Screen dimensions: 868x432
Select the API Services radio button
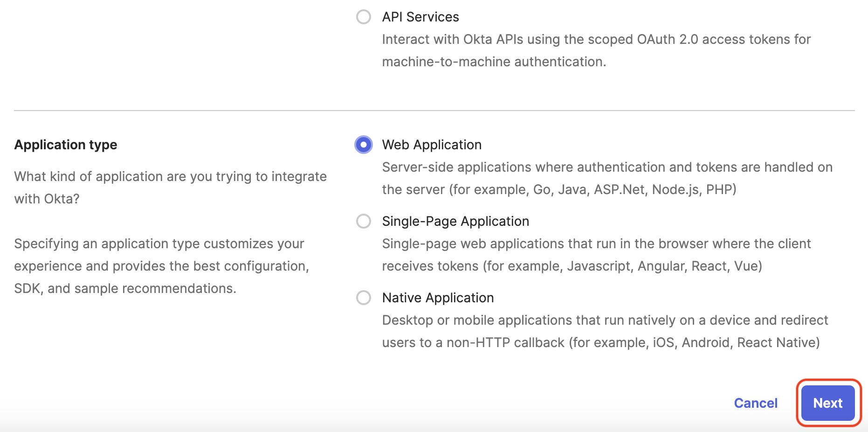pyautogui.click(x=363, y=17)
